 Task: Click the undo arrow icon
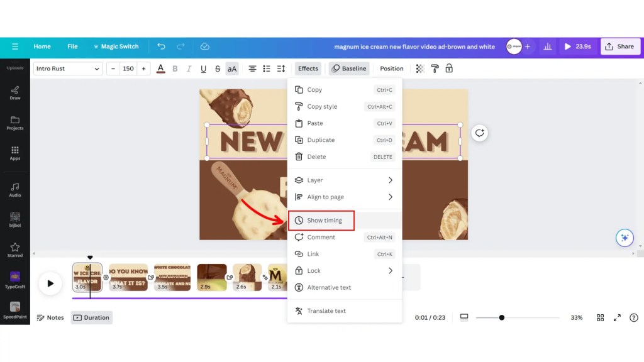coord(162,47)
